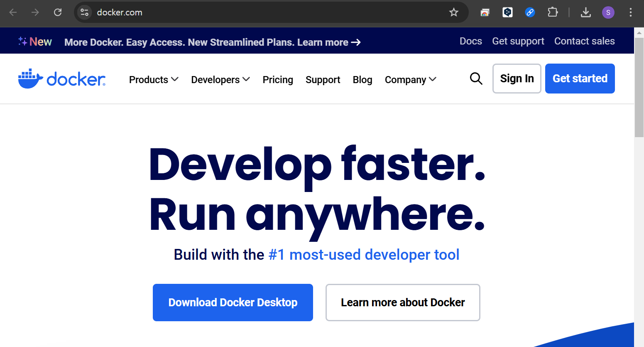Screen dimensions: 644x347
Task: Open the Extensions puzzle piece menu
Action: point(553,12)
